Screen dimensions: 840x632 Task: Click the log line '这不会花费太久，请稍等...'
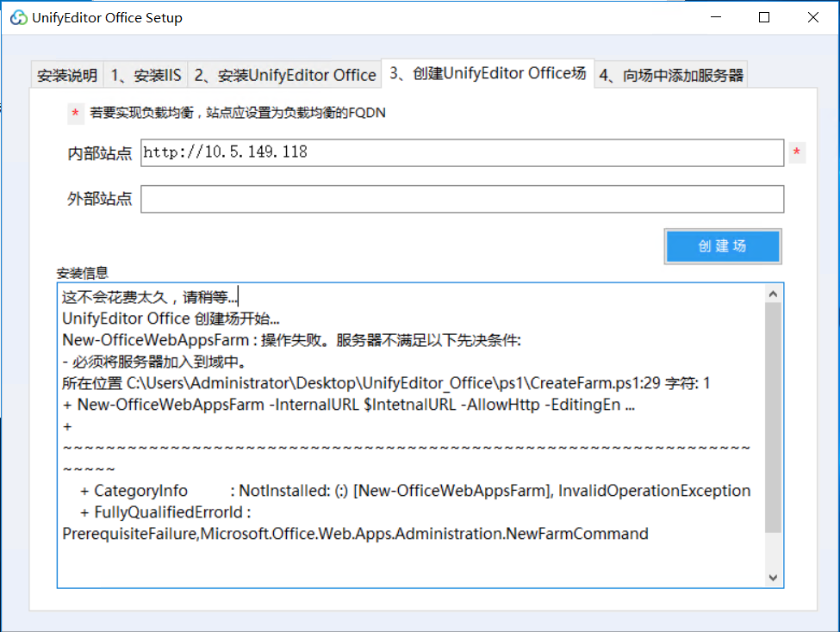click(150, 297)
